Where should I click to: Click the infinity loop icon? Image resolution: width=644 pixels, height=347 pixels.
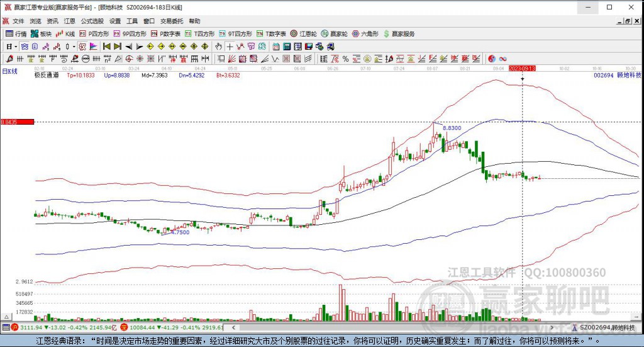[502, 59]
